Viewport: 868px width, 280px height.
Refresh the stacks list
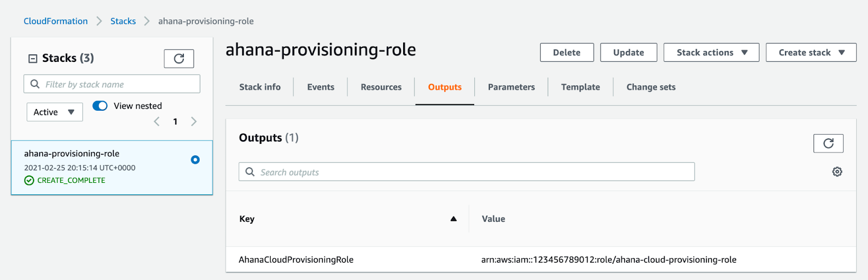click(x=178, y=59)
